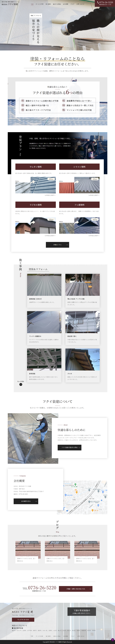Open 施工事例 in the footer navigation

tap(48, 636)
